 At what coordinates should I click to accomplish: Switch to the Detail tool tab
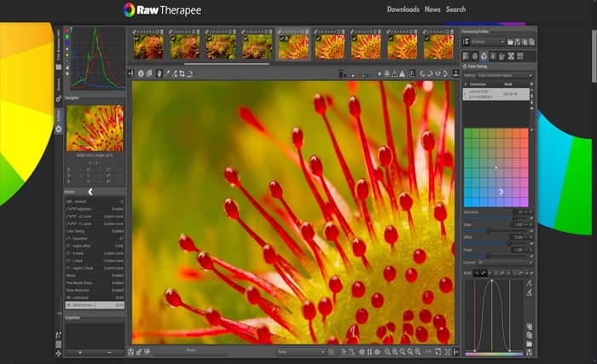tap(475, 56)
